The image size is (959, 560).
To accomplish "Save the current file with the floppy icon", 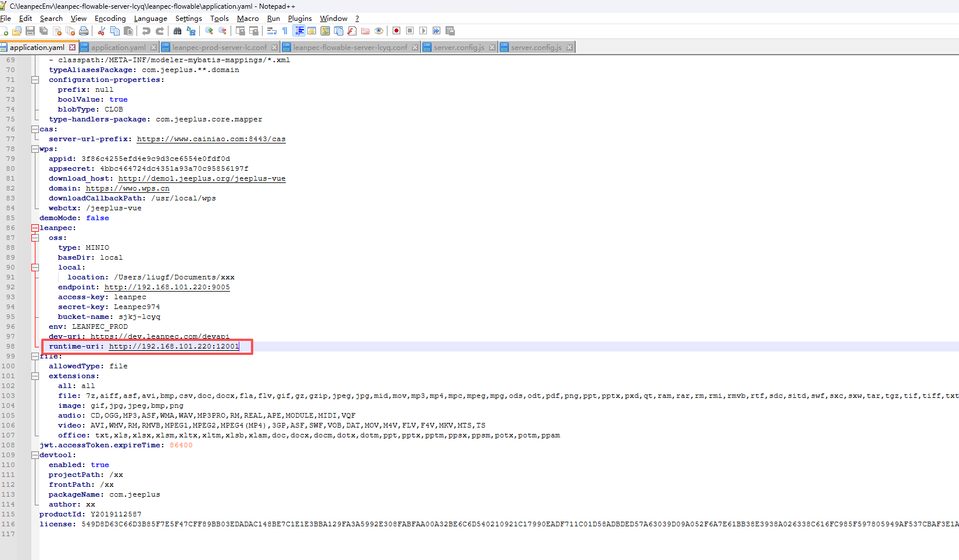I will click(x=30, y=31).
